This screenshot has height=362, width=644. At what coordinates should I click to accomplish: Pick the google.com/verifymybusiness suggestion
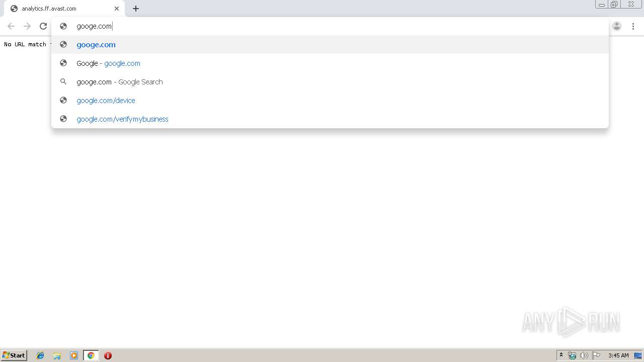[x=330, y=119]
